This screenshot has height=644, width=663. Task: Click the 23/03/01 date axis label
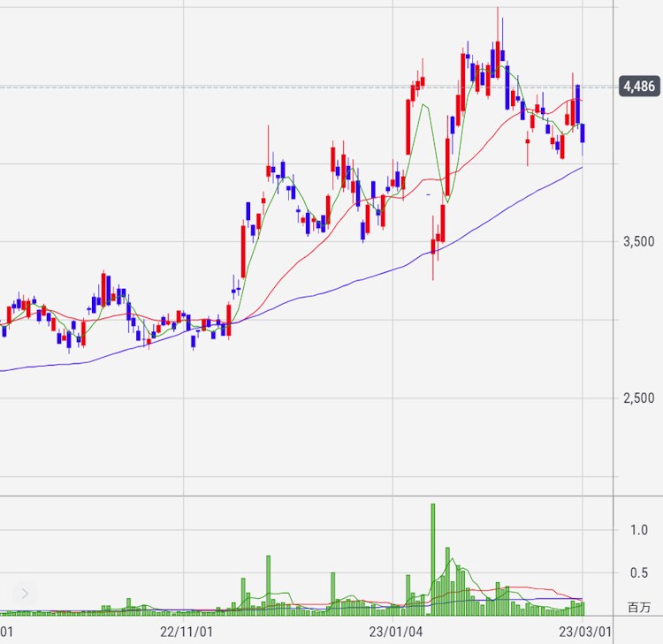(x=585, y=633)
